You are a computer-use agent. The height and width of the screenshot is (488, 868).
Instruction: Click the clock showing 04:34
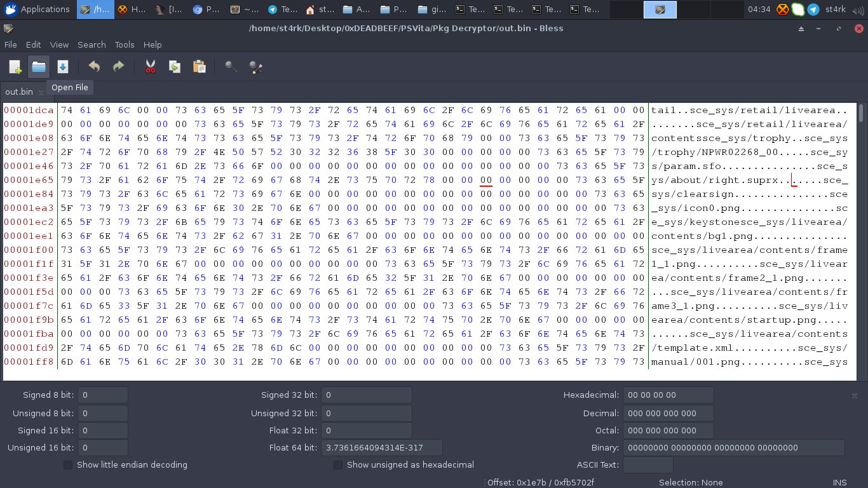[759, 10]
